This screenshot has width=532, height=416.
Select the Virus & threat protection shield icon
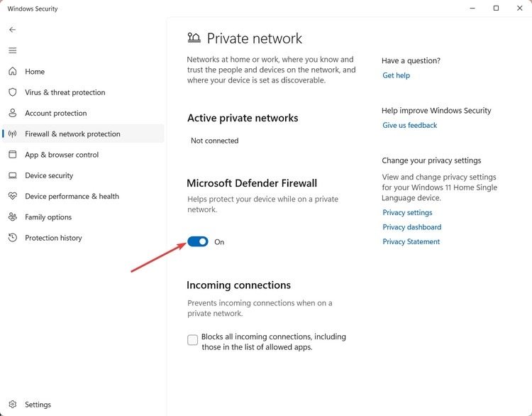[13, 92]
